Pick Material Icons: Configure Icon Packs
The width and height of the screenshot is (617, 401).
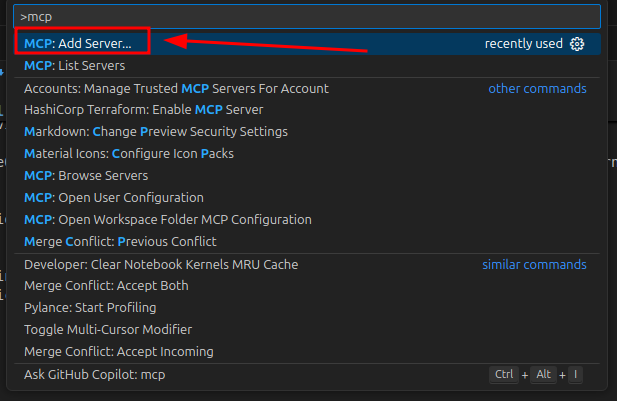130,154
